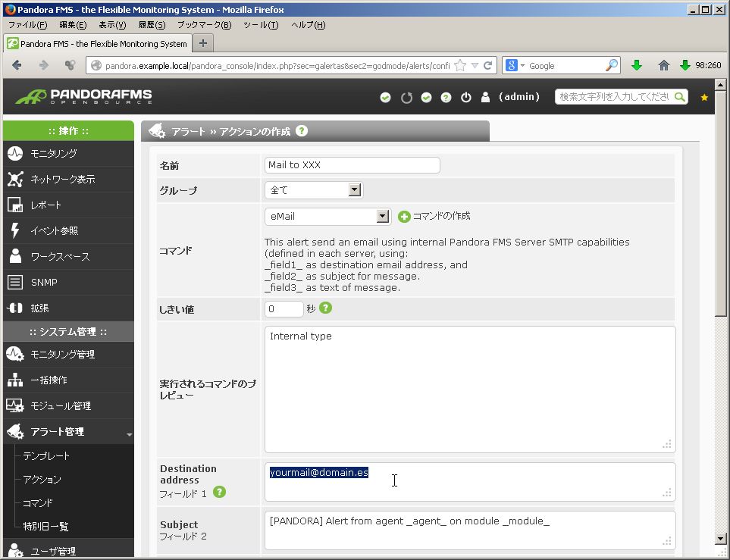Viewport: 730px width, 560px height.
Task: Open the グループ dropdown showing 全て
Action: click(x=313, y=190)
